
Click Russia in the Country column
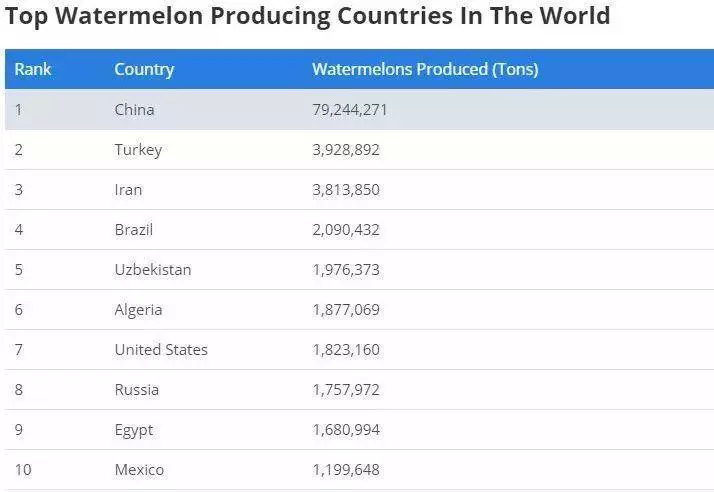(x=137, y=390)
